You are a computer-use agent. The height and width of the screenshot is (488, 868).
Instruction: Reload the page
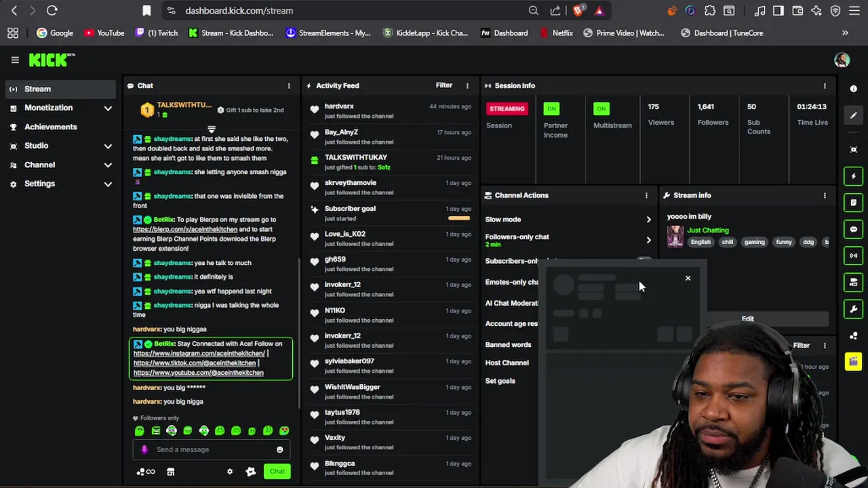(52, 10)
